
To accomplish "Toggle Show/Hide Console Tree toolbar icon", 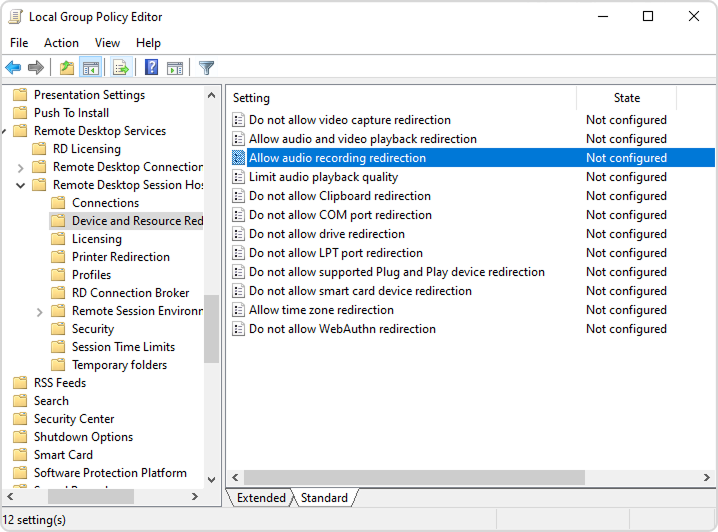I will tap(90, 68).
